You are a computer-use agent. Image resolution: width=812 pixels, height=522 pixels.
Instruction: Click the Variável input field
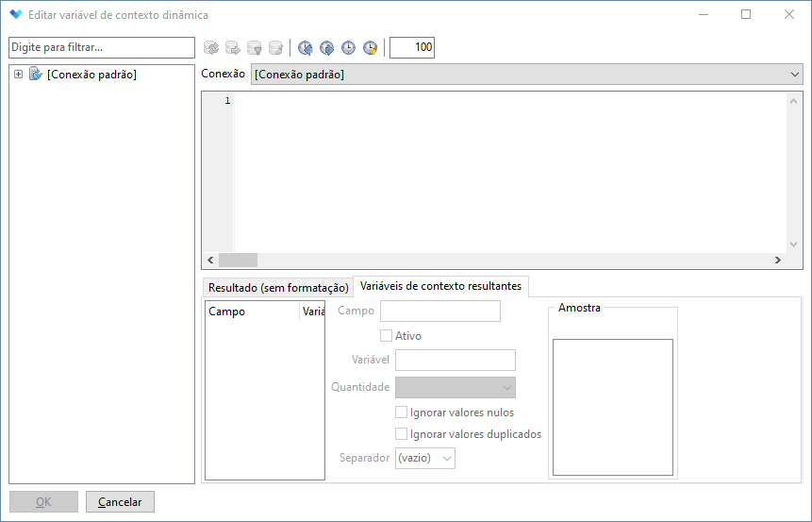pos(456,360)
